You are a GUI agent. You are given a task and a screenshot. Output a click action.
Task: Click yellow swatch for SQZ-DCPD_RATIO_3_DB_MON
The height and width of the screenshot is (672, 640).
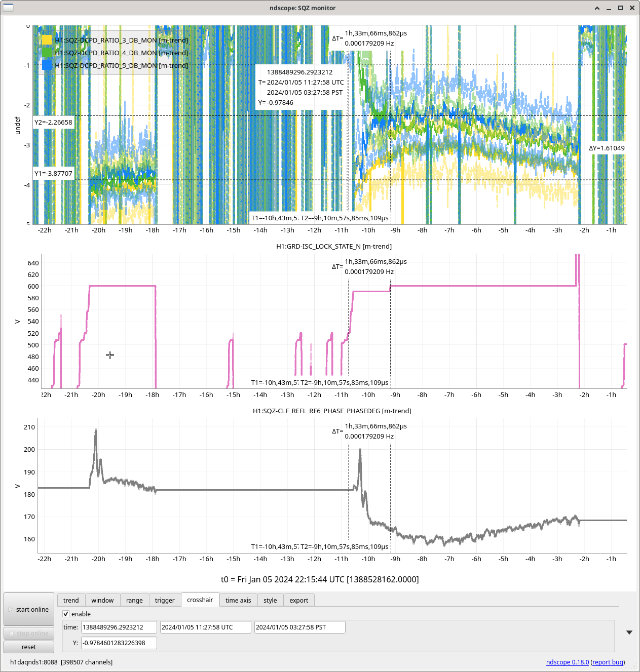47,40
